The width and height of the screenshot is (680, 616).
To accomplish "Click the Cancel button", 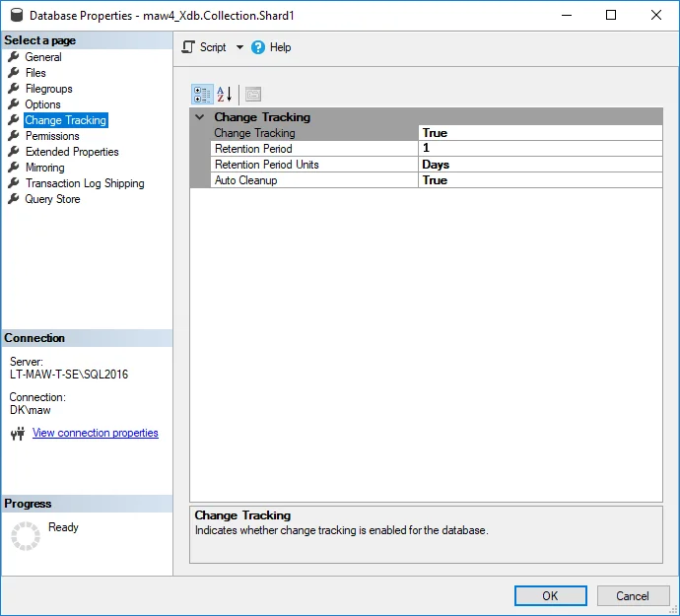I will 633,595.
